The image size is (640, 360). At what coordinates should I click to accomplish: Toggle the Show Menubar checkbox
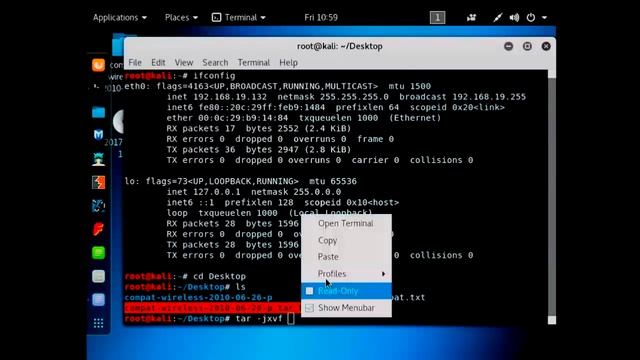(309, 308)
